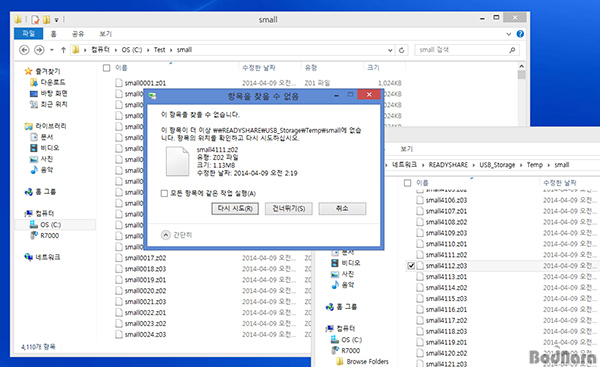Open 파일 tab in the small window ribbon
Viewport: 600px width, 367px height.
coord(28,34)
